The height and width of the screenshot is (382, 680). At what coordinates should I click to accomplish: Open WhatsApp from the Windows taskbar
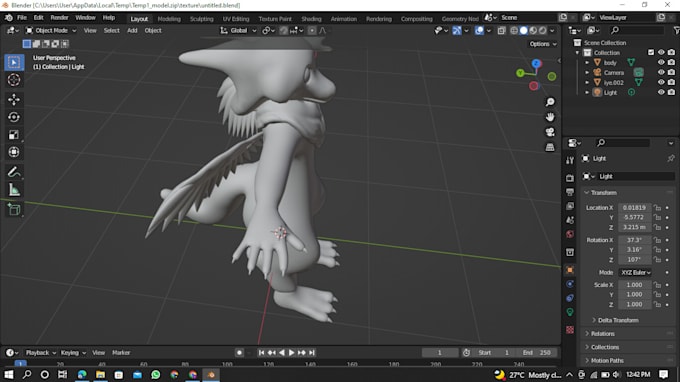[x=156, y=375]
